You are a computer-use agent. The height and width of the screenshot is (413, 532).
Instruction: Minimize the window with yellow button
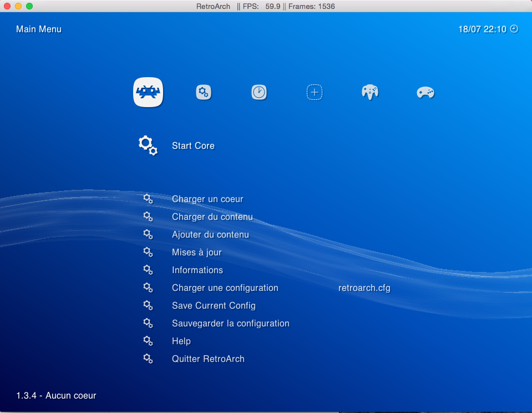coord(18,6)
